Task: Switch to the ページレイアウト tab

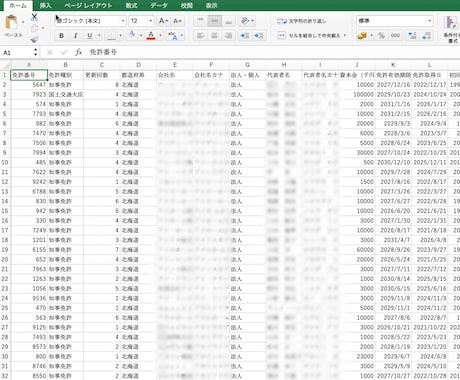Action: coord(88,5)
